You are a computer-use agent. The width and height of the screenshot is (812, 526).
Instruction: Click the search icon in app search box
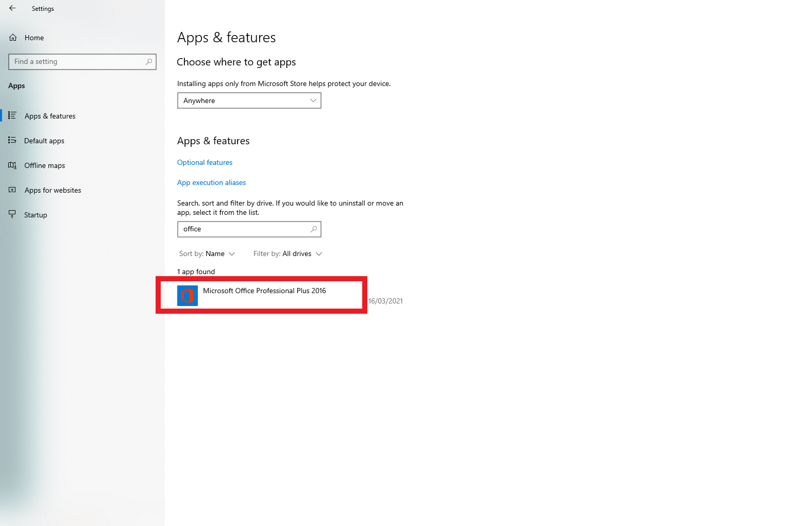314,229
